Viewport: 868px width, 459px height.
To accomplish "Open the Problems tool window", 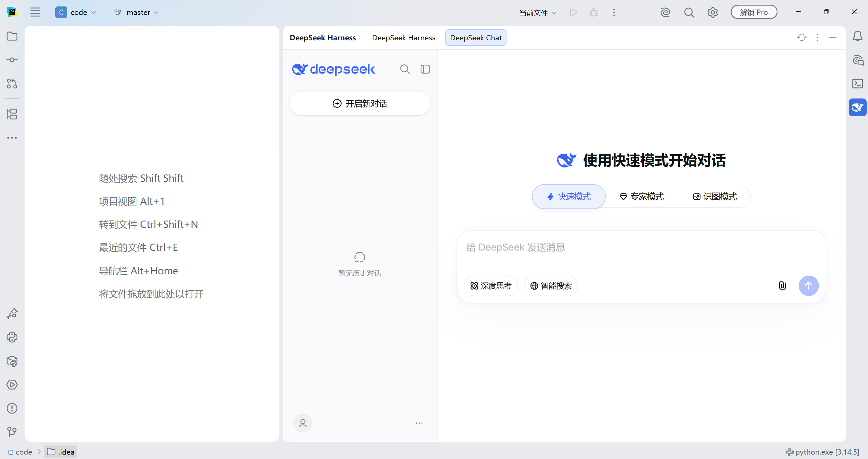I will pyautogui.click(x=12, y=408).
